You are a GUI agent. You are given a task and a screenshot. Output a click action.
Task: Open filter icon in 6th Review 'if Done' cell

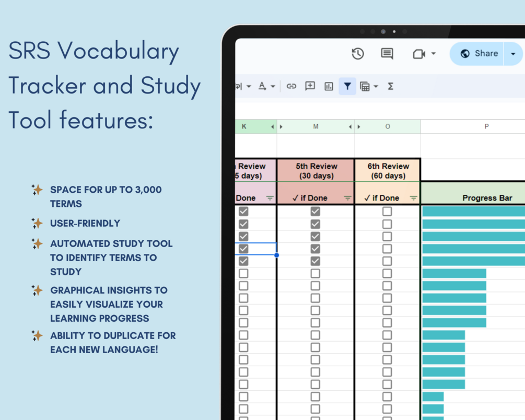tap(414, 199)
